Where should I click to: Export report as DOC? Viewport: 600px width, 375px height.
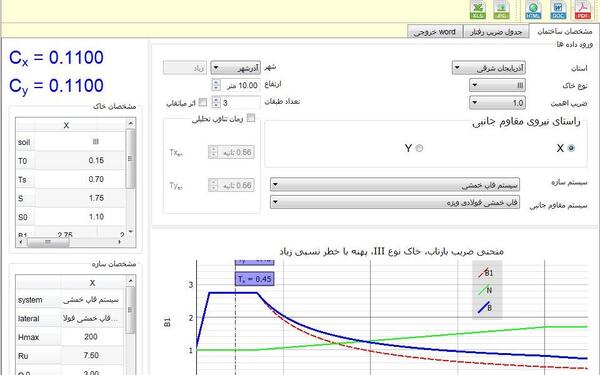tap(558, 10)
